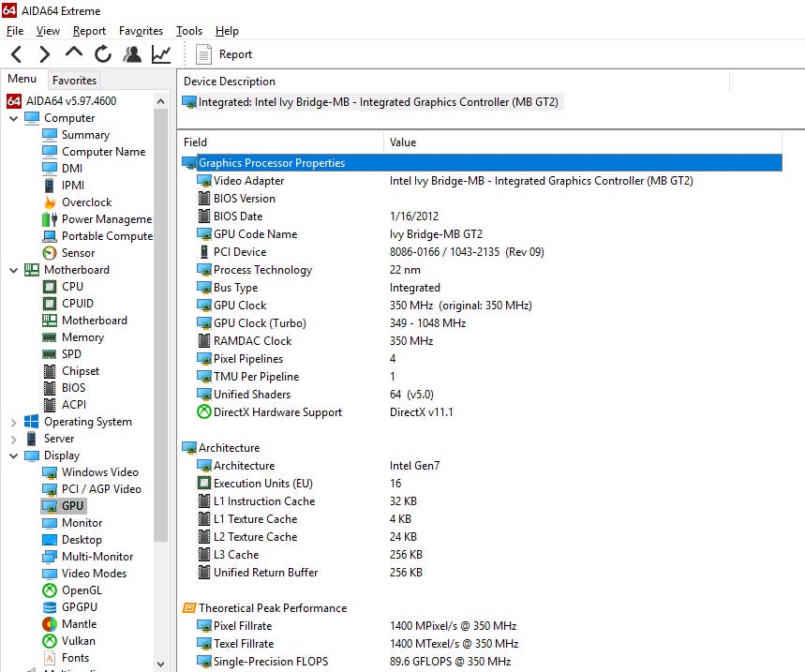The image size is (805, 672).
Task: Select the GPU Clock (Turbo) row
Action: click(260, 323)
